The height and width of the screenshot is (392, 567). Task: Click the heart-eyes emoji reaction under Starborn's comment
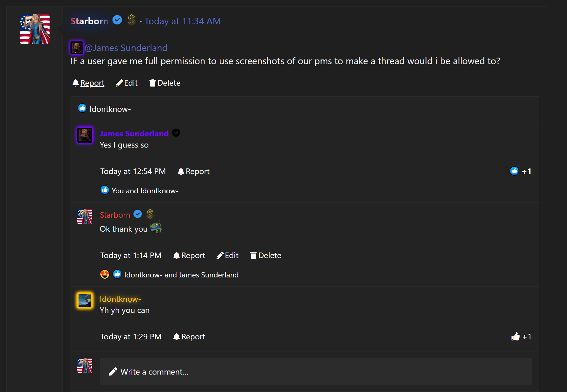[105, 274]
